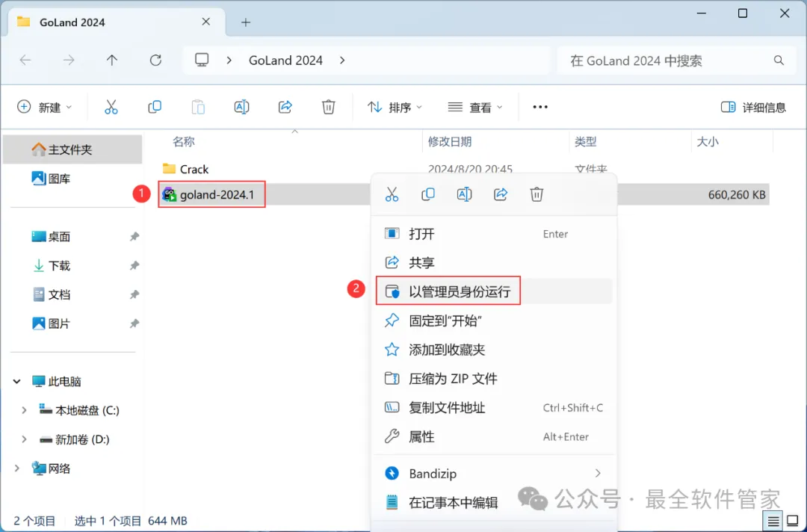807x532 pixels.
Task: Click the Rename icon in the toolbar
Action: tap(241, 107)
